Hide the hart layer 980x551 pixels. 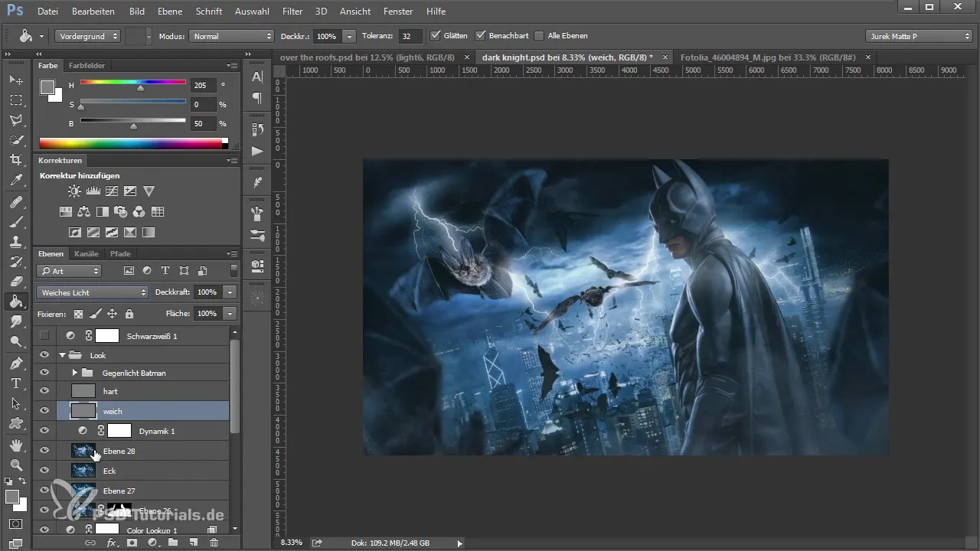click(44, 391)
